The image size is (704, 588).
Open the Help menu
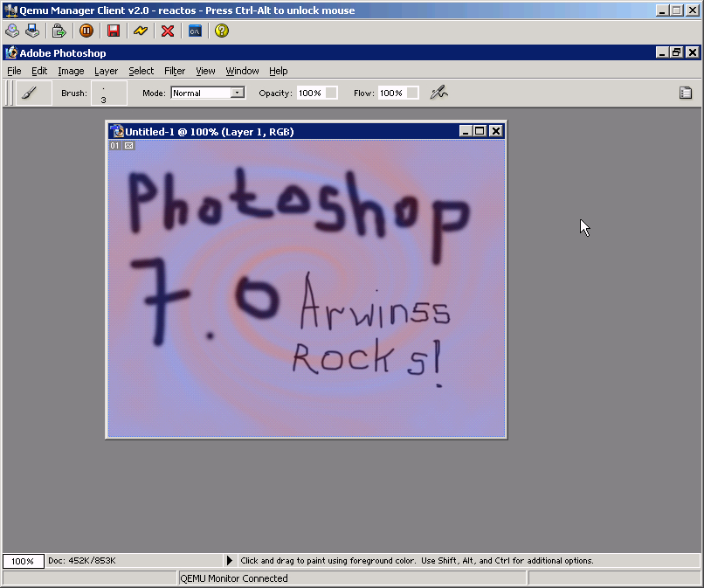click(x=279, y=71)
